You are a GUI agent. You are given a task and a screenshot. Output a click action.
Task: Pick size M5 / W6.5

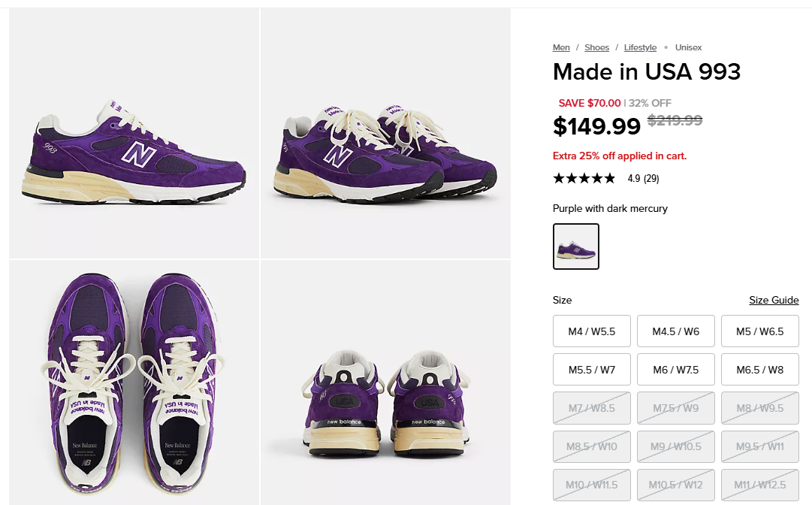tap(760, 331)
